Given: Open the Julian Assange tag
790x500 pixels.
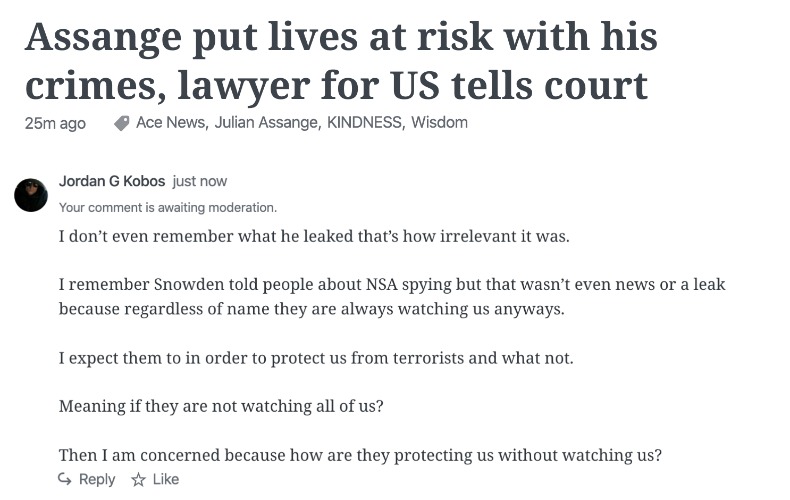Looking at the screenshot, I should [x=267, y=122].
